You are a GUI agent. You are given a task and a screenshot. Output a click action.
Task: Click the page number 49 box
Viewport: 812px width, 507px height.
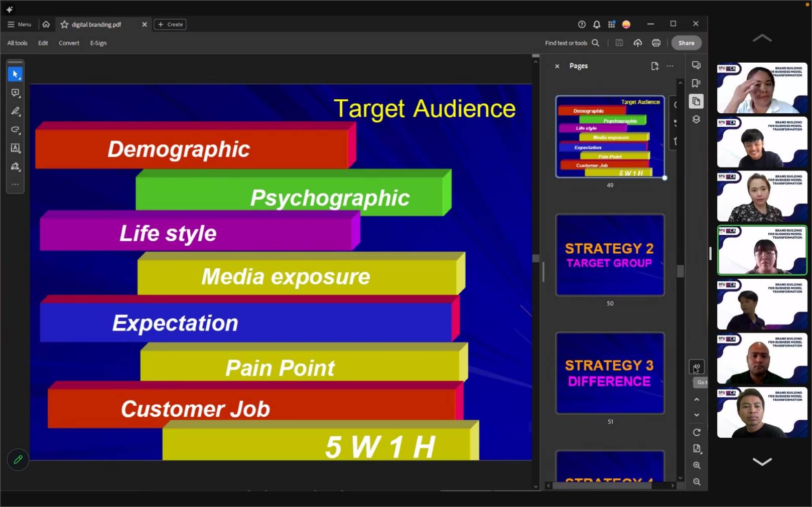tap(697, 367)
